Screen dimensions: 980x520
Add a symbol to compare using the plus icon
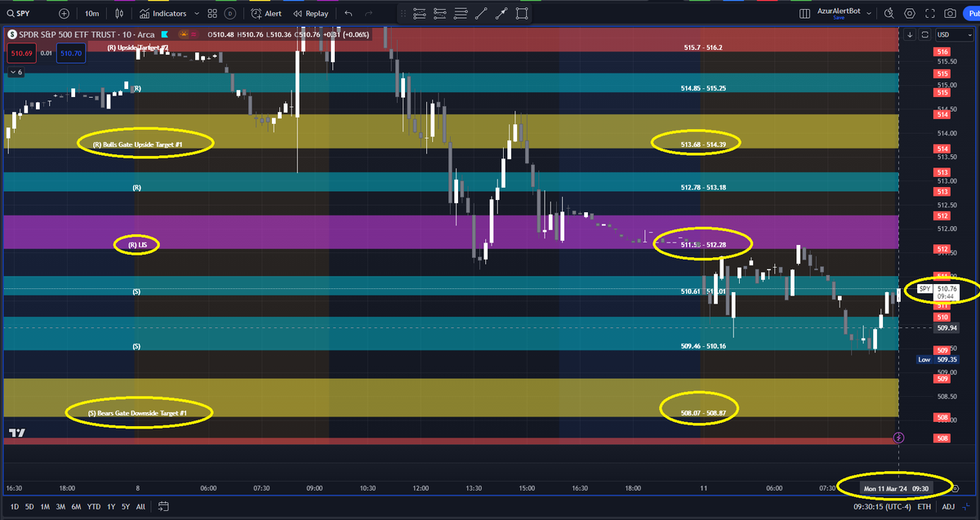(x=64, y=14)
